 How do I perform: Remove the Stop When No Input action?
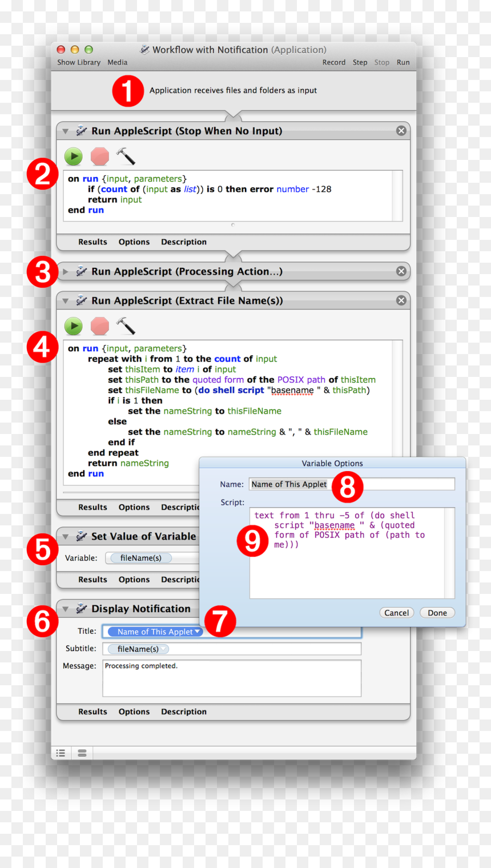[x=401, y=131]
